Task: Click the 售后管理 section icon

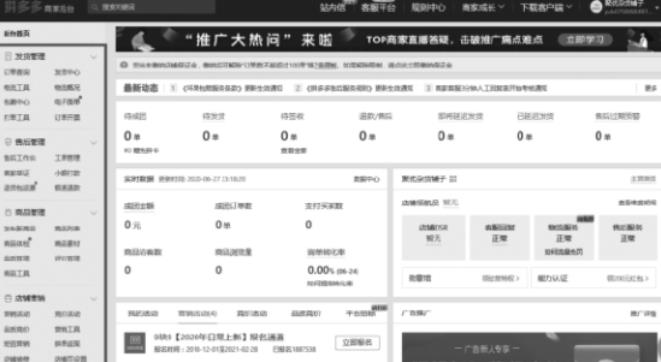Action: tap(8, 142)
